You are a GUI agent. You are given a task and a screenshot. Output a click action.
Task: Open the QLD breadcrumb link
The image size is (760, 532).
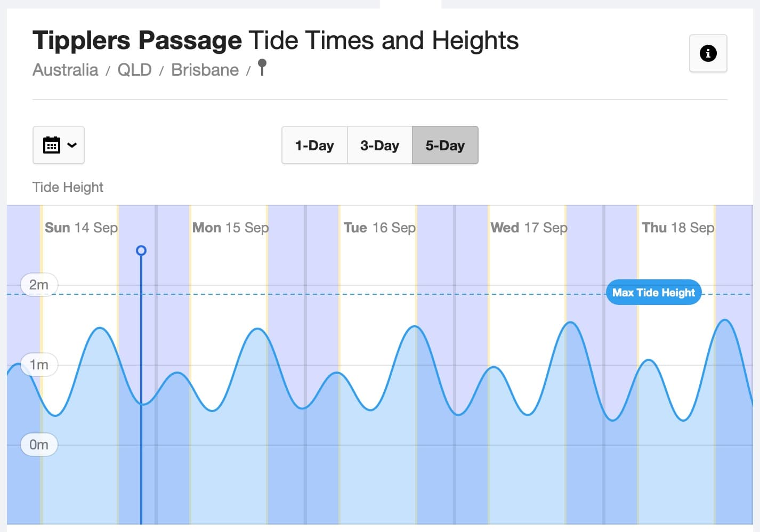[x=134, y=70]
